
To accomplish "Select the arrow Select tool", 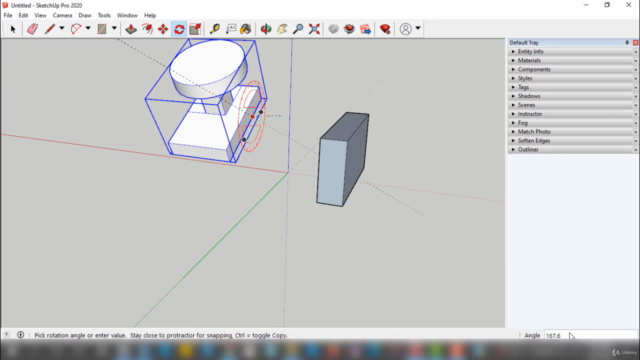I will click(13, 29).
